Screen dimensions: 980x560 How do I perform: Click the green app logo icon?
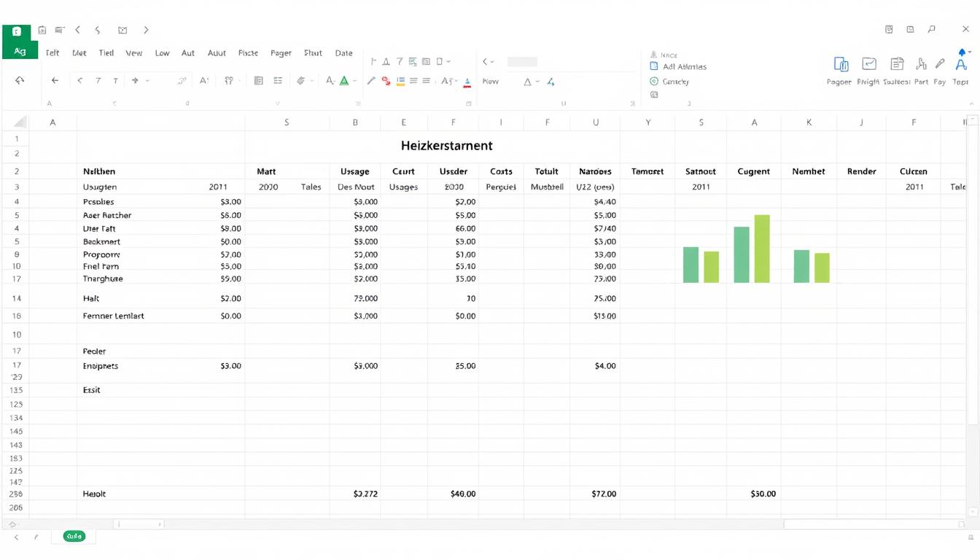tap(16, 31)
